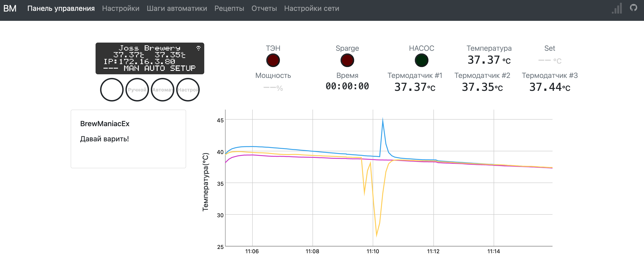This screenshot has height=265, width=644.
Task: Click the 45 value on the Y axis
Action: coord(220,120)
